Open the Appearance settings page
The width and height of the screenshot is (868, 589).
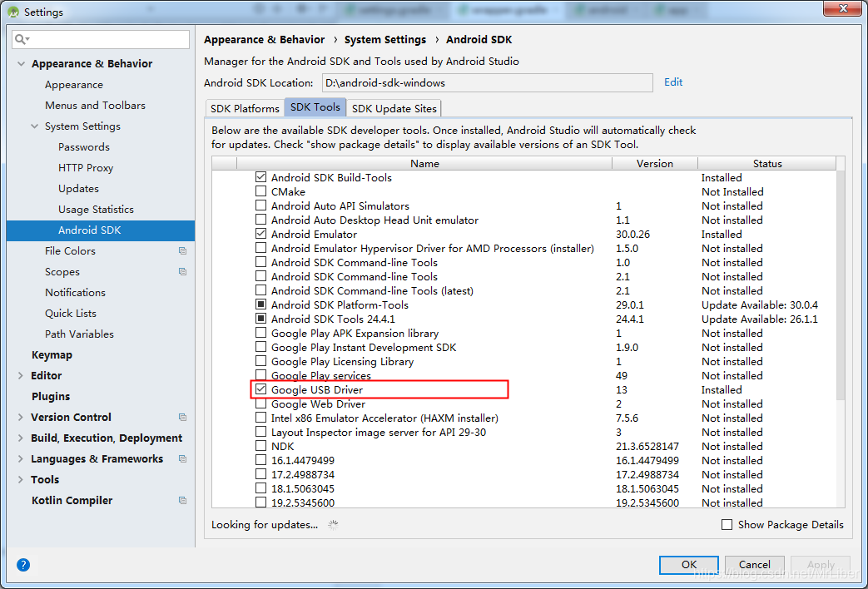click(x=73, y=85)
